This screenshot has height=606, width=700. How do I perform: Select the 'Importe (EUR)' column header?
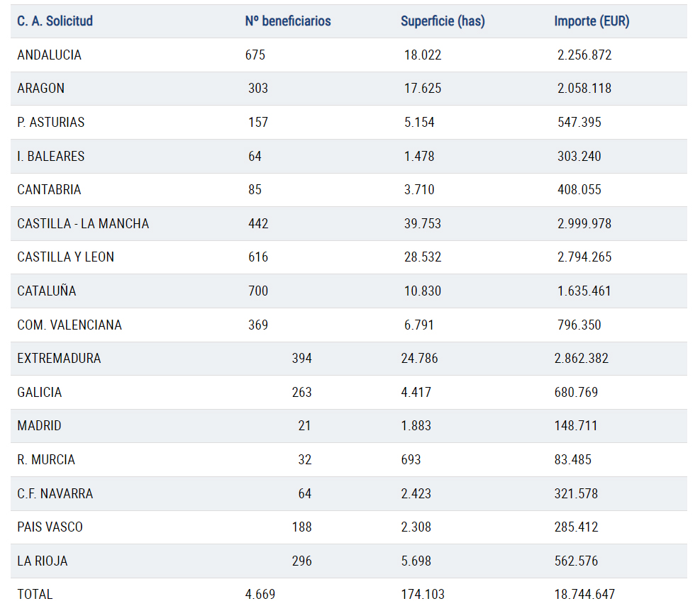[591, 21]
